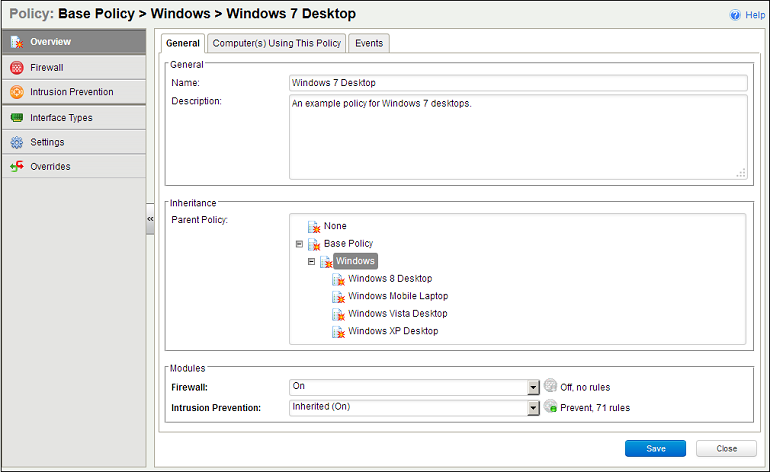This screenshot has width=770, height=472.
Task: Click the 'Off, no rules' Firewall status text
Action: 585,388
